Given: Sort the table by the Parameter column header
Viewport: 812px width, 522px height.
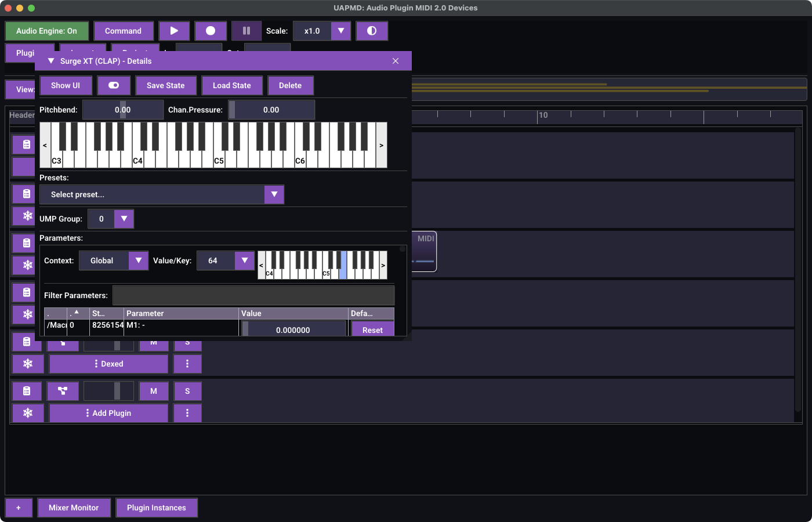Looking at the screenshot, I should click(182, 313).
